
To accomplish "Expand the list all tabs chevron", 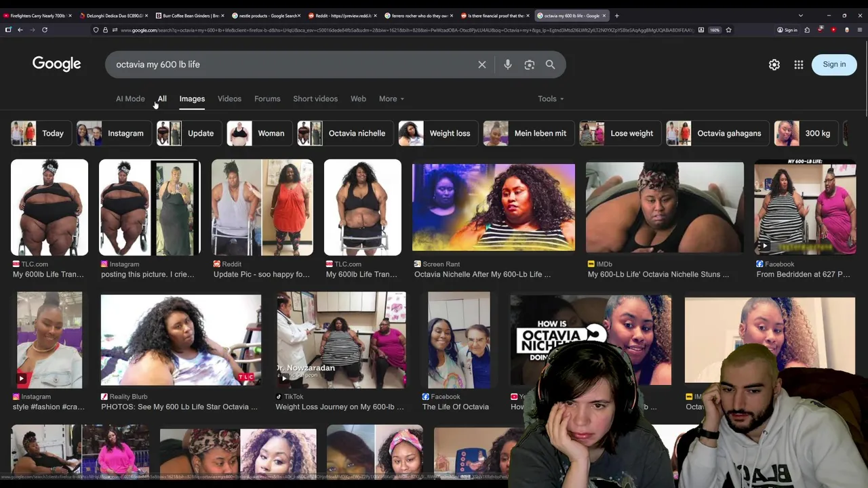I will (x=801, y=16).
